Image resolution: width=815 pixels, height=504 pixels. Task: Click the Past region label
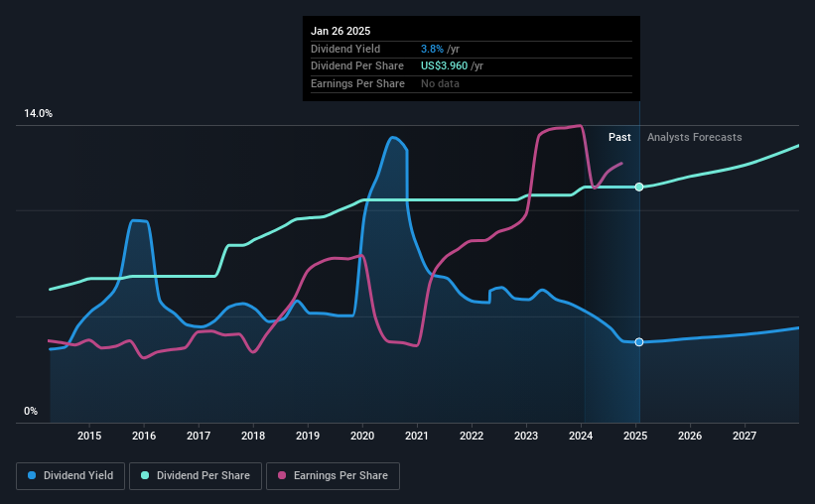(619, 137)
